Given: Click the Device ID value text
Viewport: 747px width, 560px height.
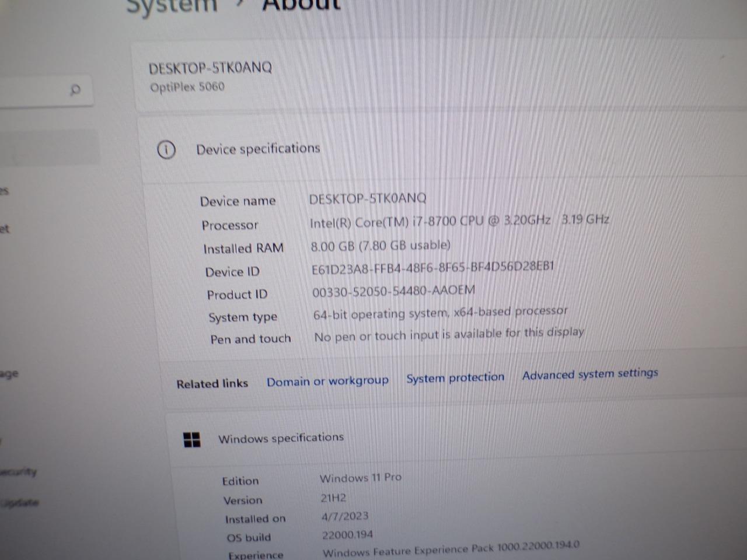Looking at the screenshot, I should 432,268.
